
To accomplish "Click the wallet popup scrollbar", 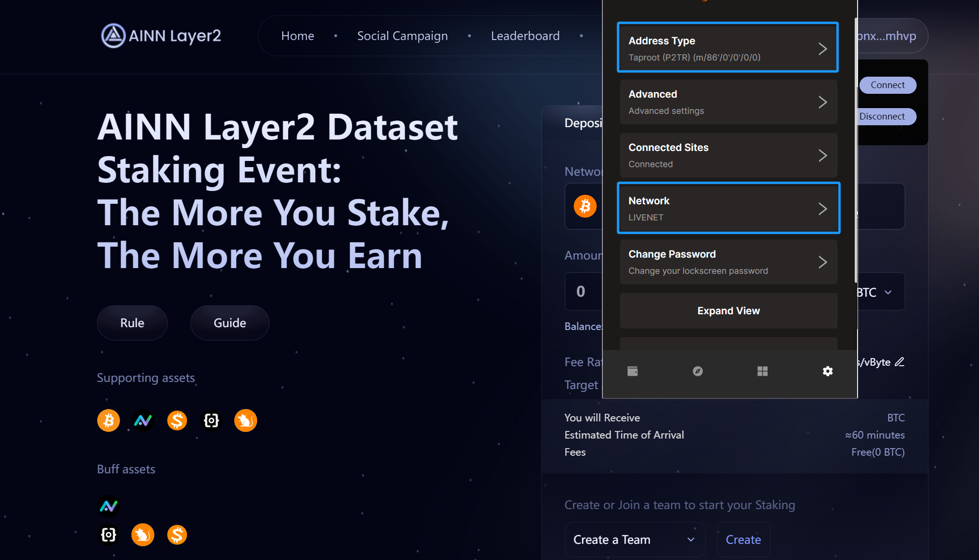I will [x=856, y=150].
